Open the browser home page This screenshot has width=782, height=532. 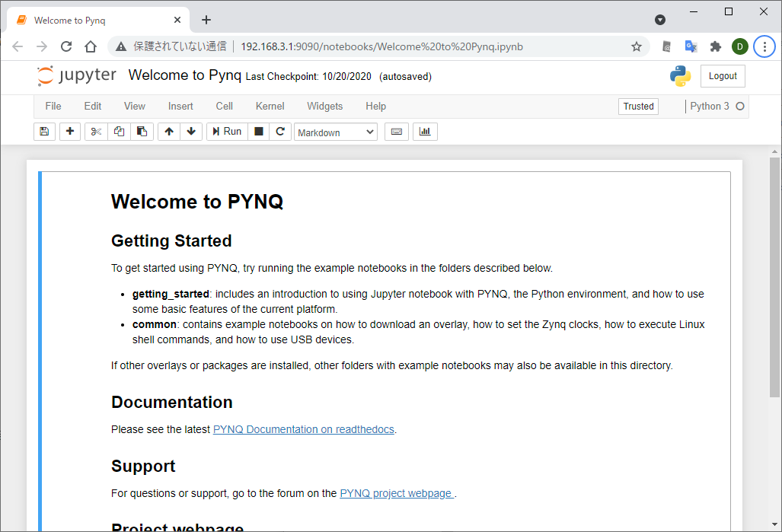91,47
